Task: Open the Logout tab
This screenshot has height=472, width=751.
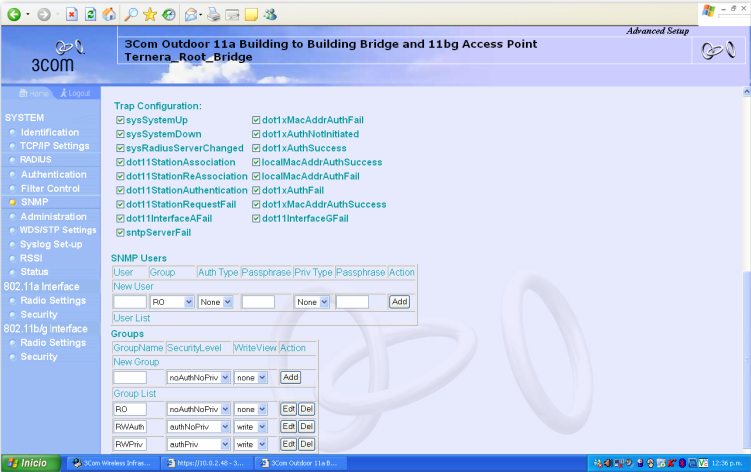Action: coord(75,93)
